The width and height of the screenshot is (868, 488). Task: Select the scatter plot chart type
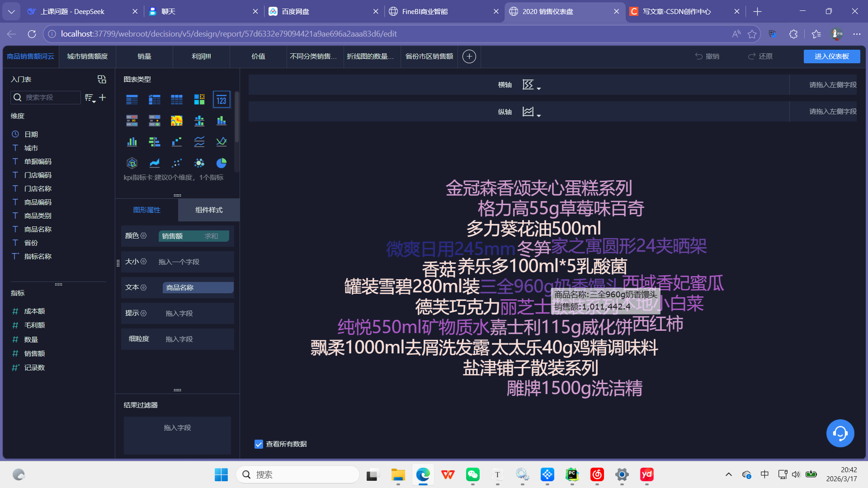pos(176,163)
